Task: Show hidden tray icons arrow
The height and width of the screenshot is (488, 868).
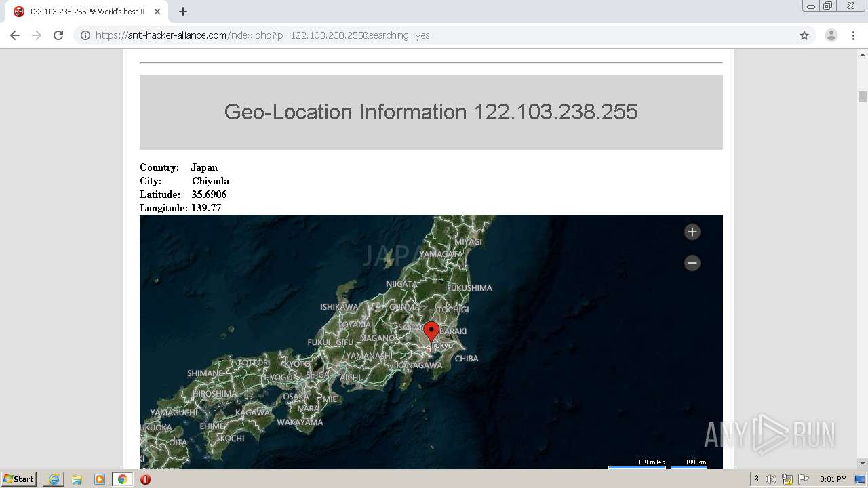Action: [756, 479]
